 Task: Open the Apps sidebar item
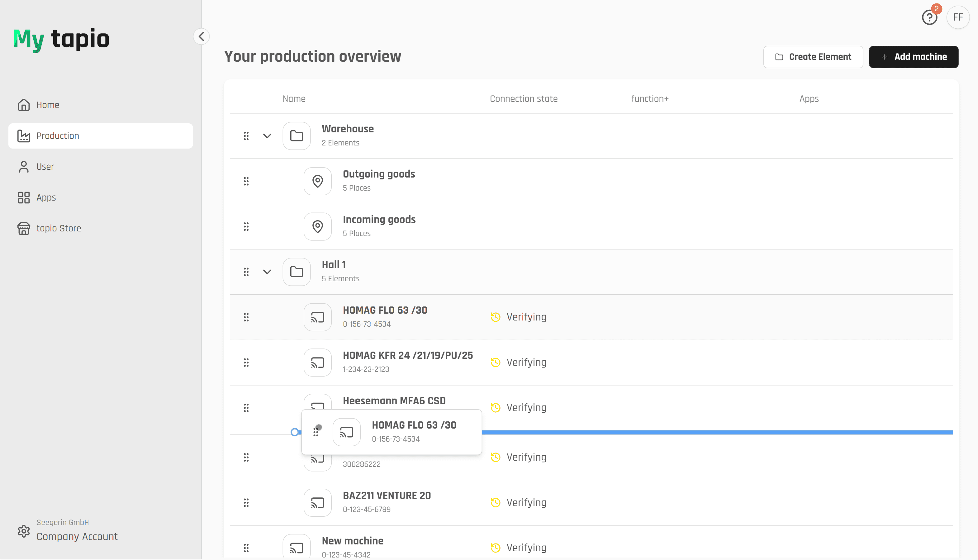(46, 197)
